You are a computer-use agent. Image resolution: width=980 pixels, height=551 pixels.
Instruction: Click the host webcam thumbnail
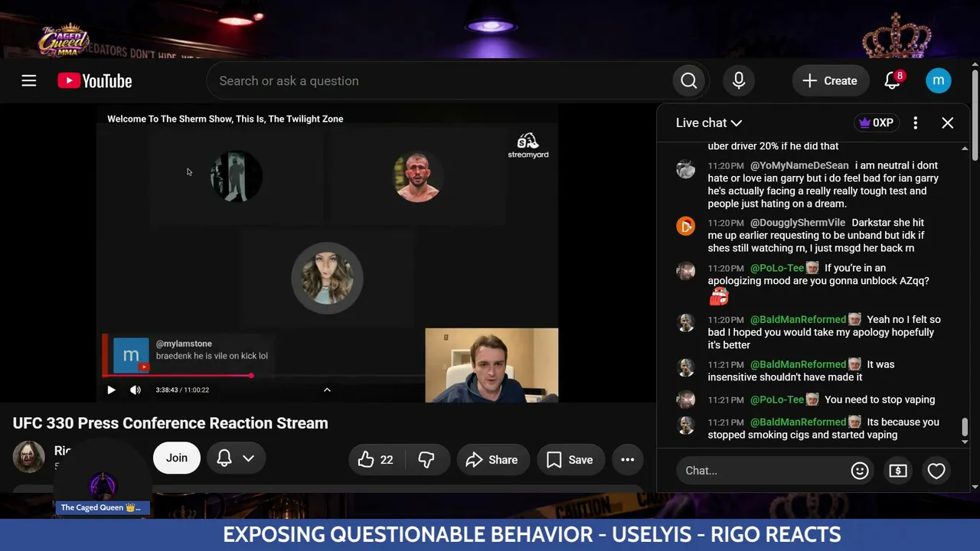[x=492, y=365]
